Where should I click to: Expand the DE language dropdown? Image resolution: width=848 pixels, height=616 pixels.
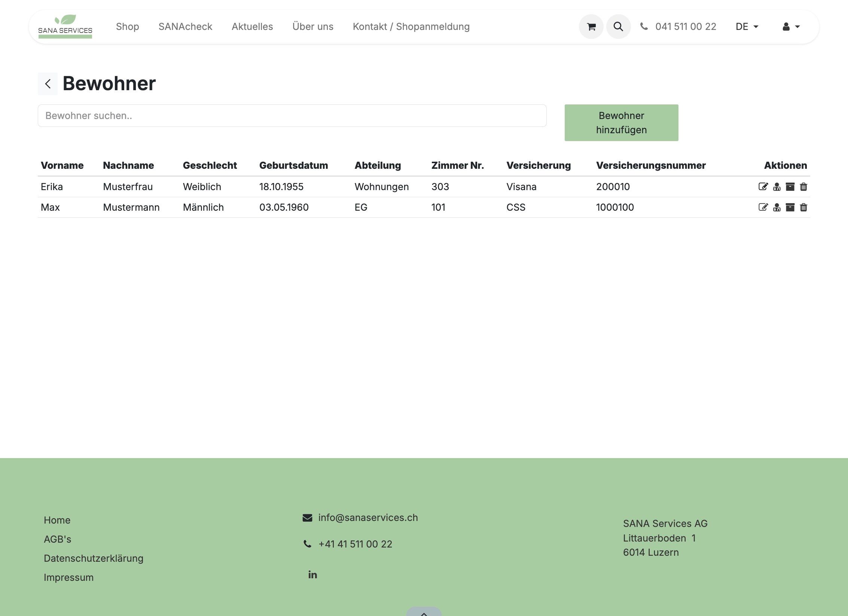(x=747, y=27)
